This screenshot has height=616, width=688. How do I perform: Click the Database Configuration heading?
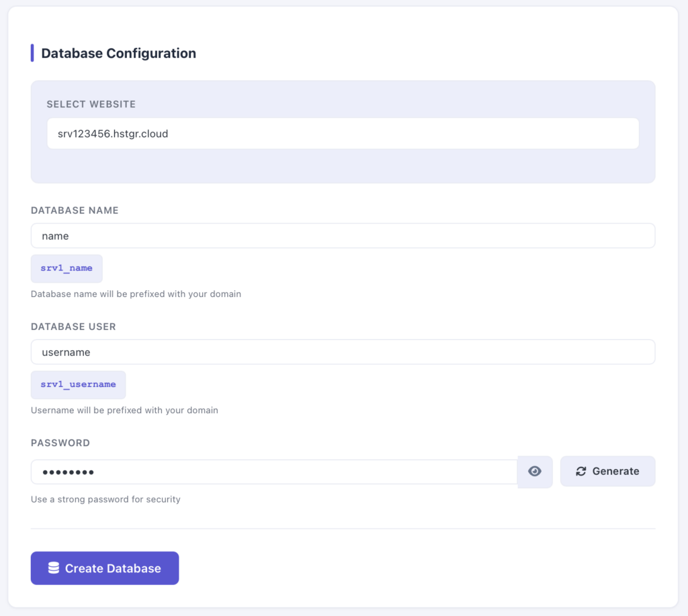point(118,53)
